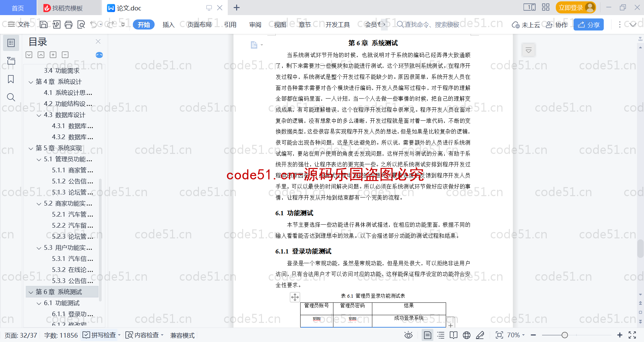Switch to page layout view icon

click(x=427, y=335)
